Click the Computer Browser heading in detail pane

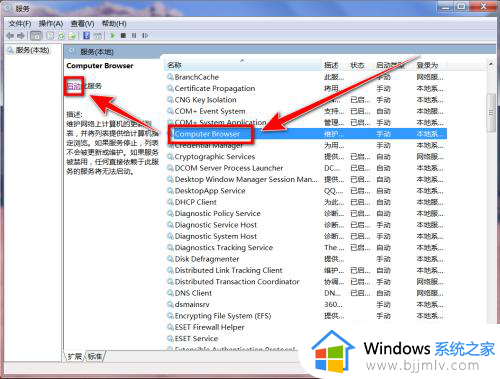pyautogui.click(x=100, y=66)
